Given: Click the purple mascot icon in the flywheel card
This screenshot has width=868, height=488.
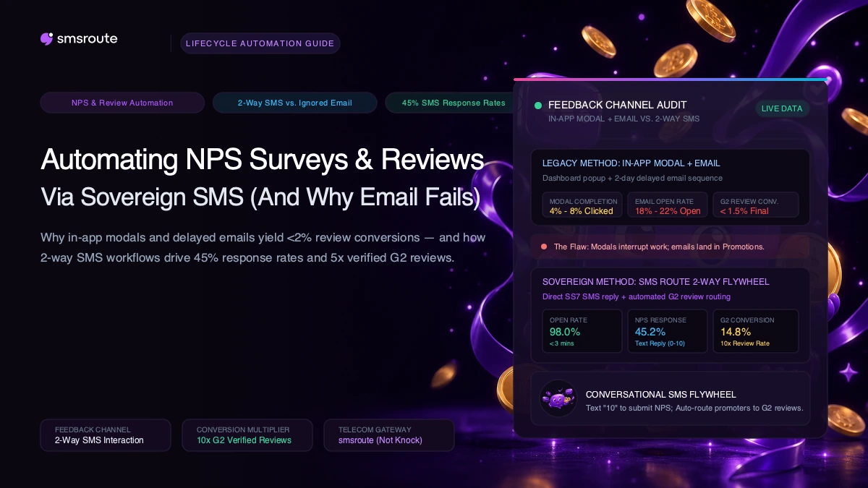Looking at the screenshot, I should coord(558,398).
